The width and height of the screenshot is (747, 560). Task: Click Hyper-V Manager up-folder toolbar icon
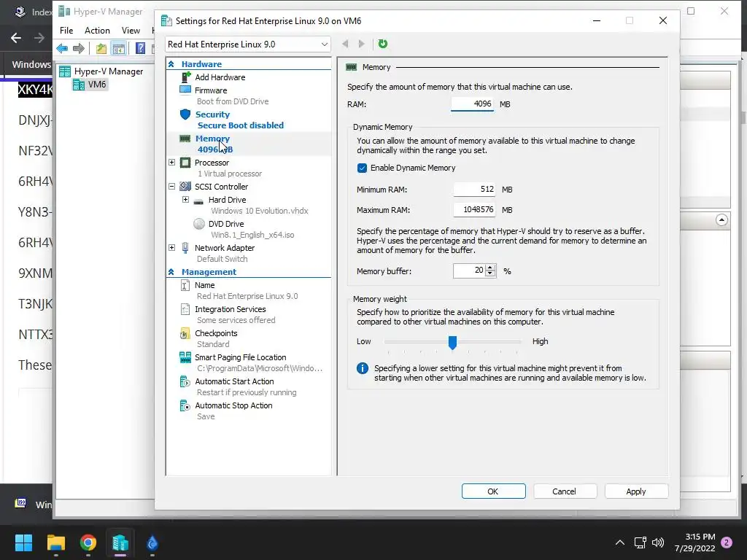(x=101, y=48)
